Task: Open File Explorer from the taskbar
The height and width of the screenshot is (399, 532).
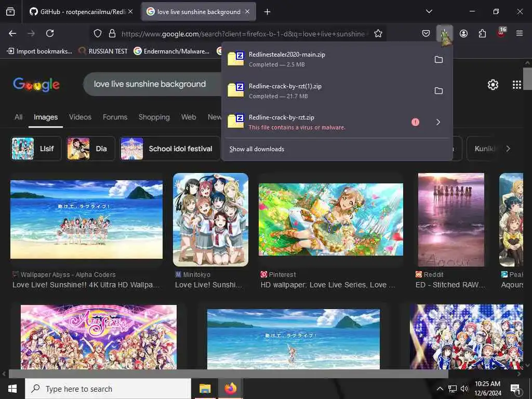Action: click(x=205, y=389)
